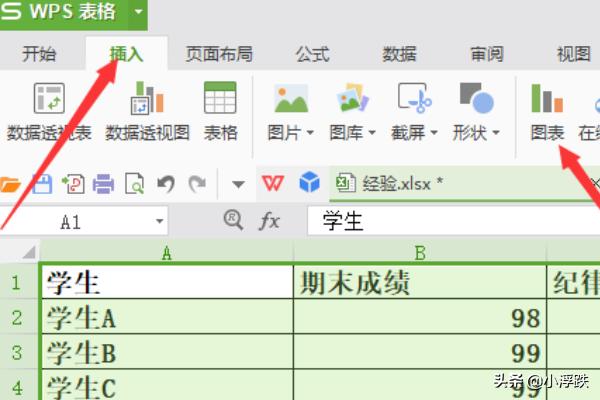Select column B header
Screen dimensions: 600x400
click(x=420, y=253)
